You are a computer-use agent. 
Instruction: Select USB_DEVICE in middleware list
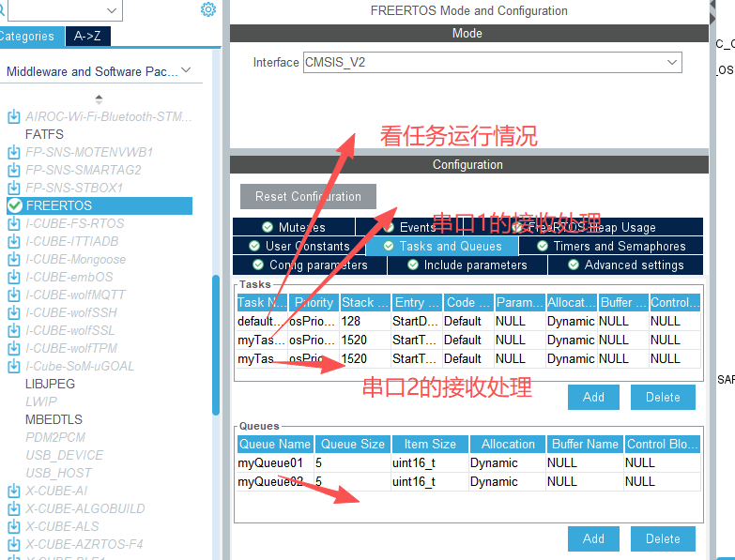(65, 455)
